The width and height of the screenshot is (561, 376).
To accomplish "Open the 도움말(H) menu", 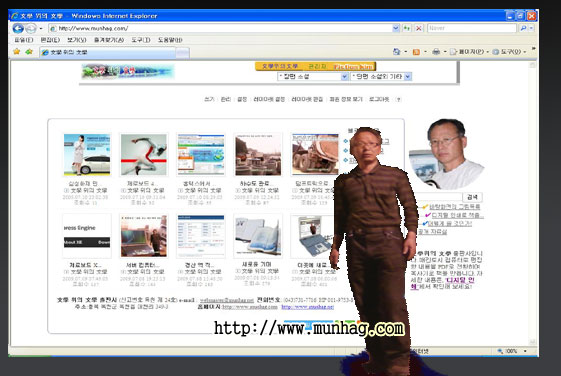I will (170, 40).
